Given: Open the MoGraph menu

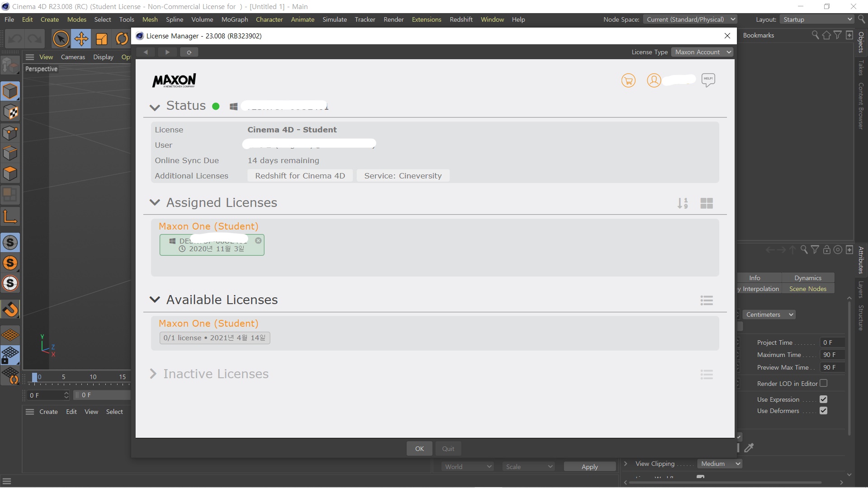Looking at the screenshot, I should coord(235,19).
